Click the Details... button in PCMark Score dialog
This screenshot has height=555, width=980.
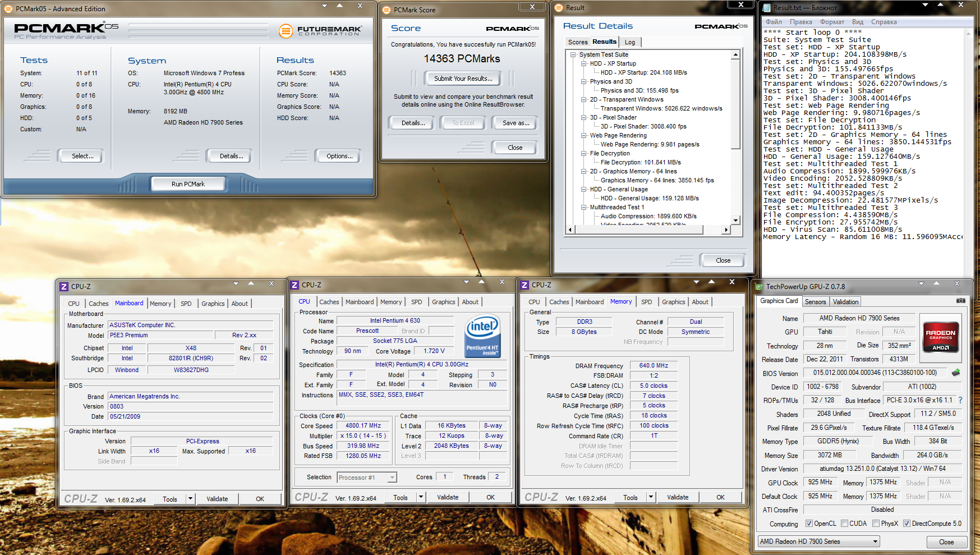coord(413,123)
